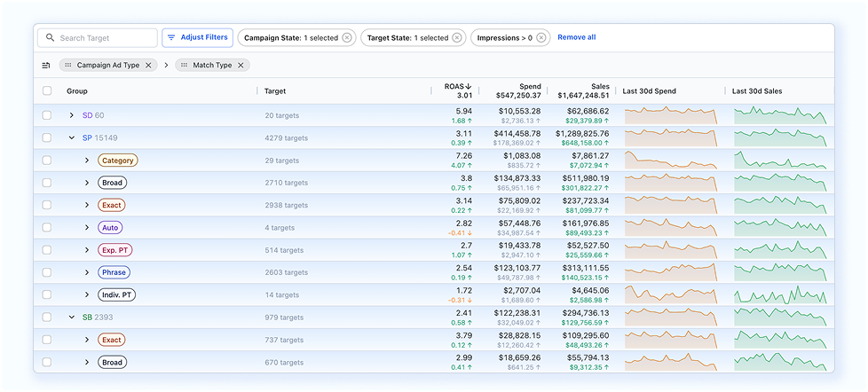Click the Auto match type badge
The height and width of the screenshot is (392, 868).
(x=110, y=227)
